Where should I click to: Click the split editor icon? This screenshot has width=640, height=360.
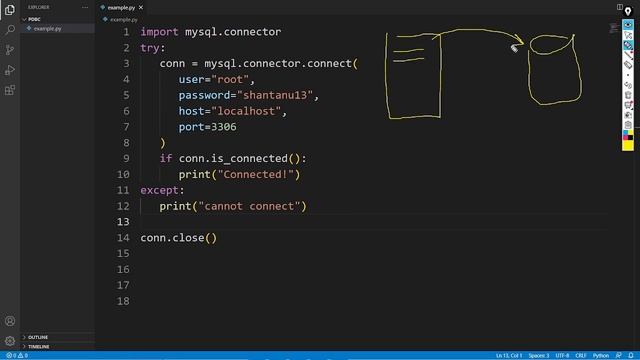pos(620,7)
